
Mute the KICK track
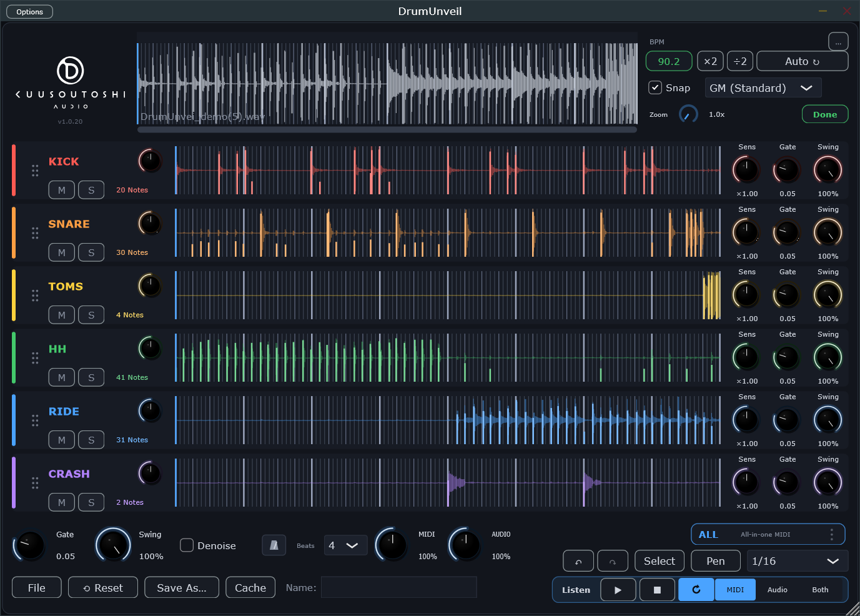coord(62,190)
